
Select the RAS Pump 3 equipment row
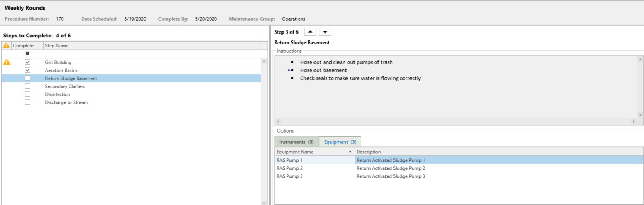pos(458,176)
